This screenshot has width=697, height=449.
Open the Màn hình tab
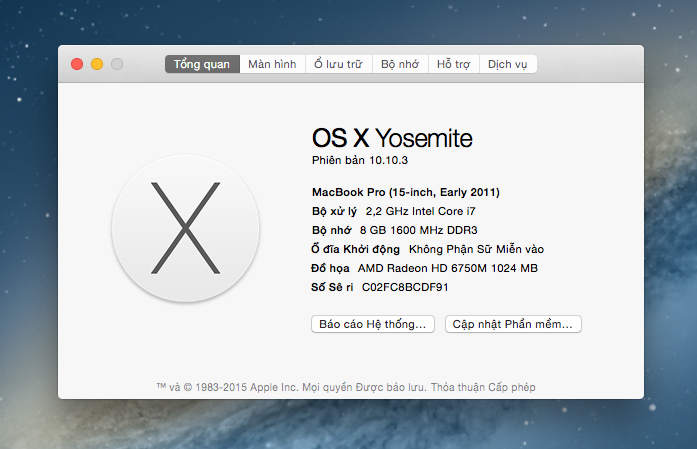272,64
